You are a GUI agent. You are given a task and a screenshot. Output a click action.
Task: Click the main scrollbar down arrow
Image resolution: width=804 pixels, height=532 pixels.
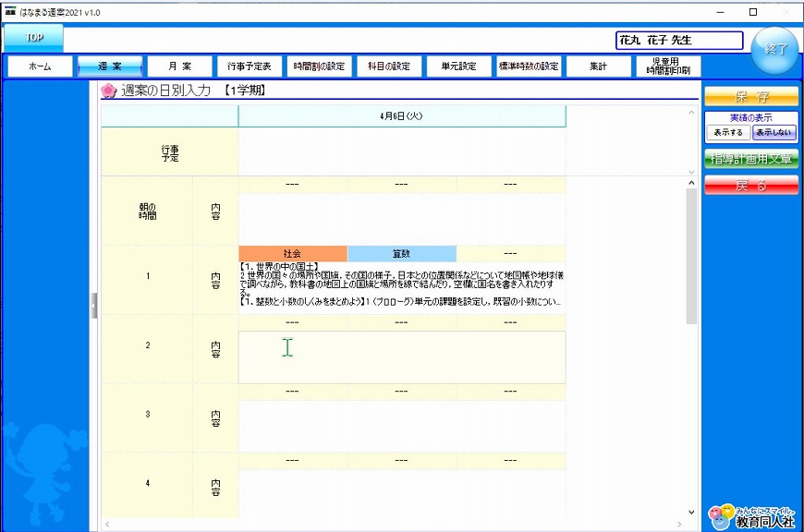691,512
